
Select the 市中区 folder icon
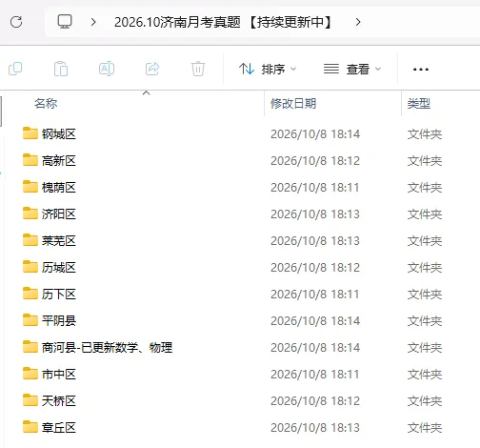[x=30, y=374]
